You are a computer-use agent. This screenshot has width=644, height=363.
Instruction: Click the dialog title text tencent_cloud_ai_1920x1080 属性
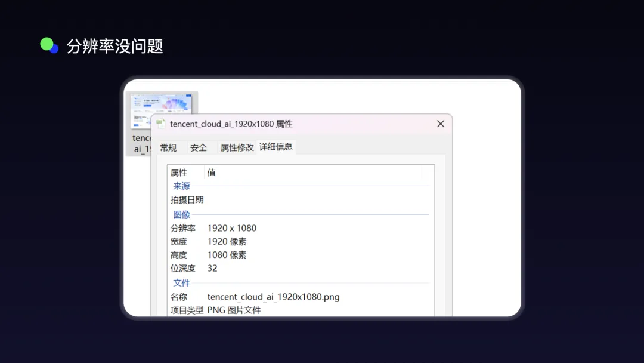(x=231, y=124)
